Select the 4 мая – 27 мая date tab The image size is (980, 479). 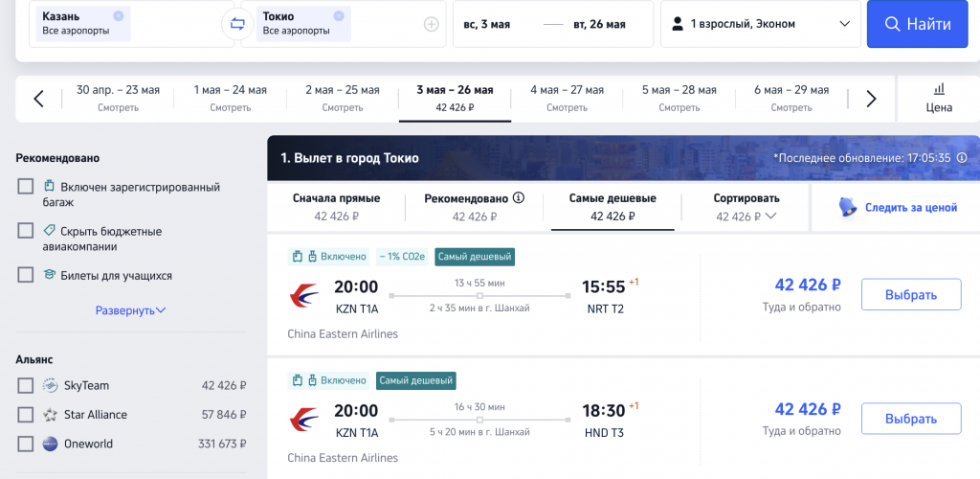(567, 98)
